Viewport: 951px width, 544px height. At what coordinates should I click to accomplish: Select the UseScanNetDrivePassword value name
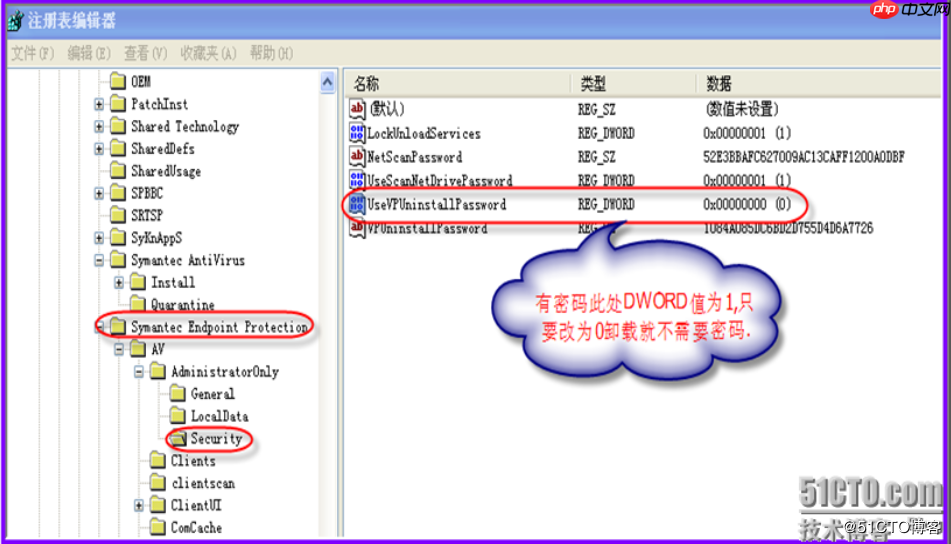[440, 181]
